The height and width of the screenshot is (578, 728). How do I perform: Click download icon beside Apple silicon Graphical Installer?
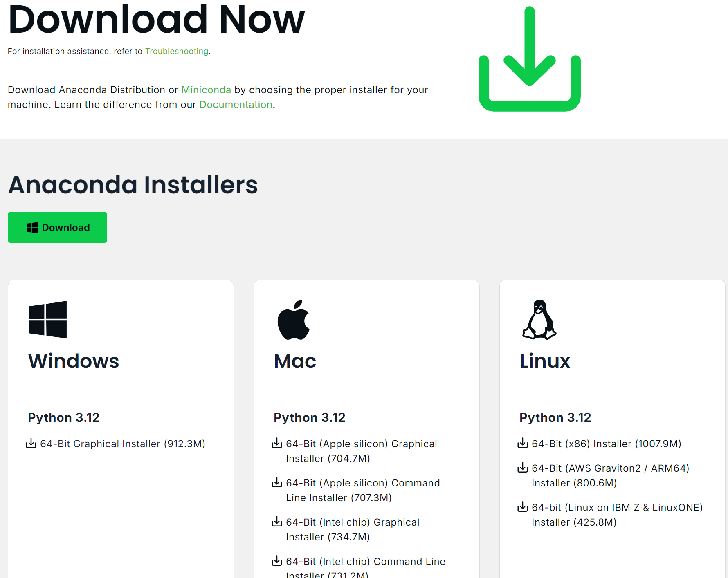pyautogui.click(x=277, y=443)
